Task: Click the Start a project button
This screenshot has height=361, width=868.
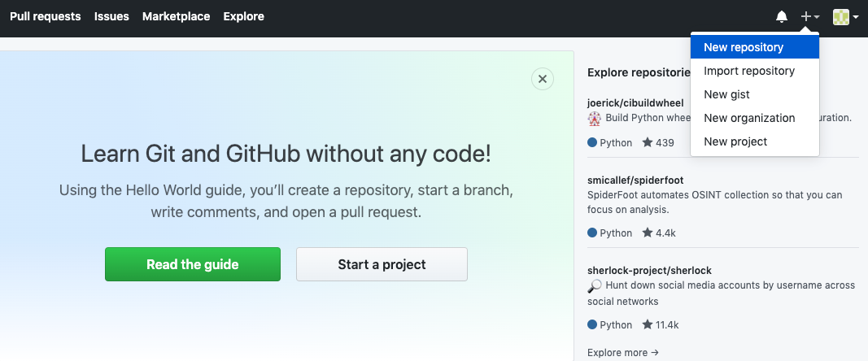Action: coord(382,264)
